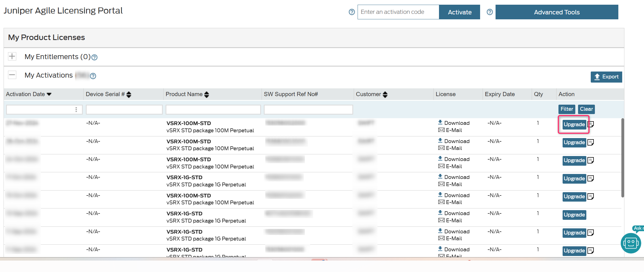E-Mail license in the first row
Image resolution: width=644 pixels, height=272 pixels.
450,130
